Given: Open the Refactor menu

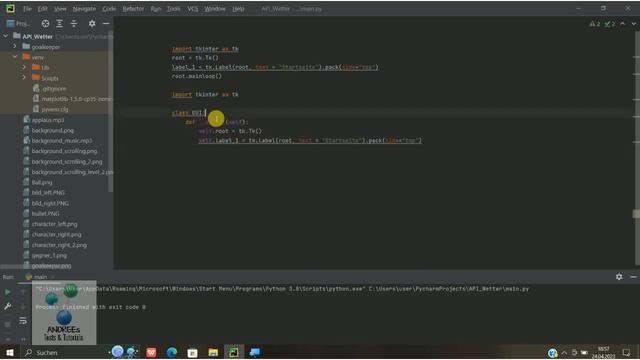Looking at the screenshot, I should pos(133,9).
